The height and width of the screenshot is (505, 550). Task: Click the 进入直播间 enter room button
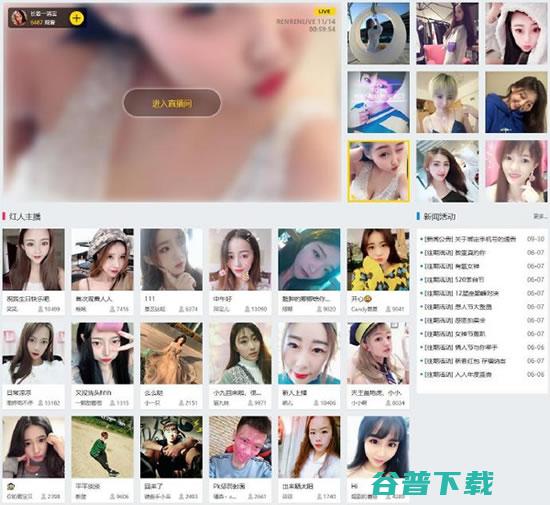point(172,103)
